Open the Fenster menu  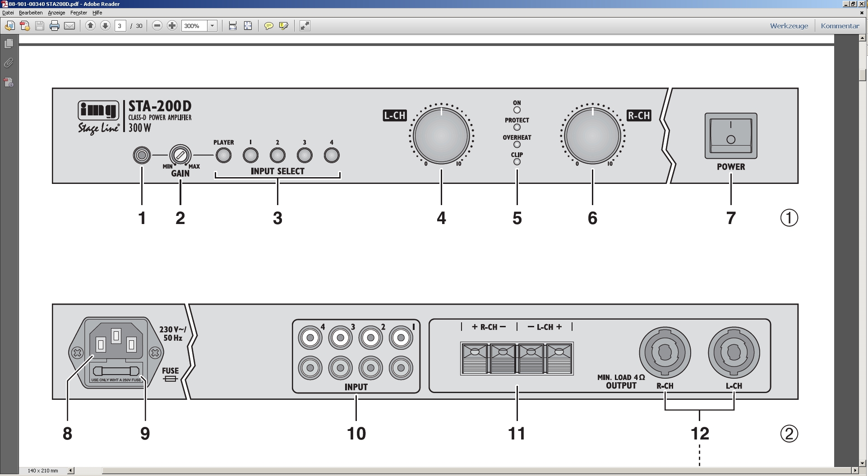point(78,13)
